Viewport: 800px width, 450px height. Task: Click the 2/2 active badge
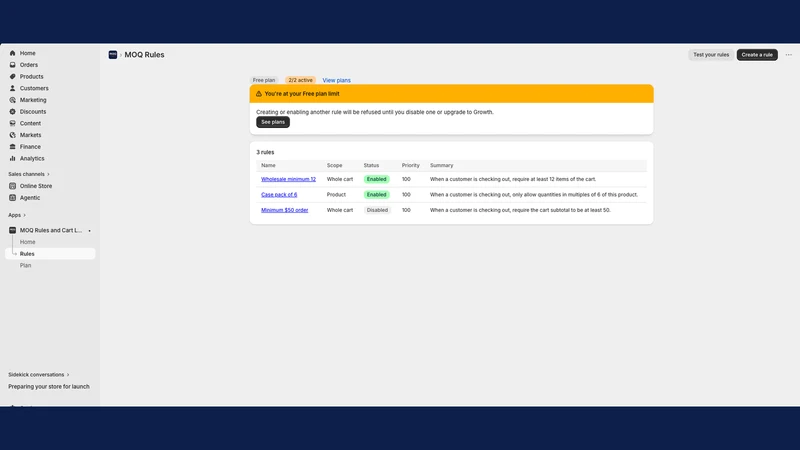[x=301, y=80]
